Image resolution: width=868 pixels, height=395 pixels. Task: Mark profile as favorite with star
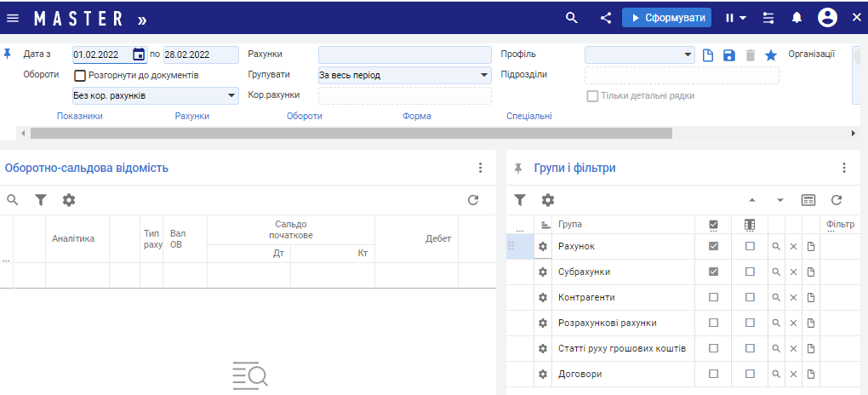[x=771, y=55]
